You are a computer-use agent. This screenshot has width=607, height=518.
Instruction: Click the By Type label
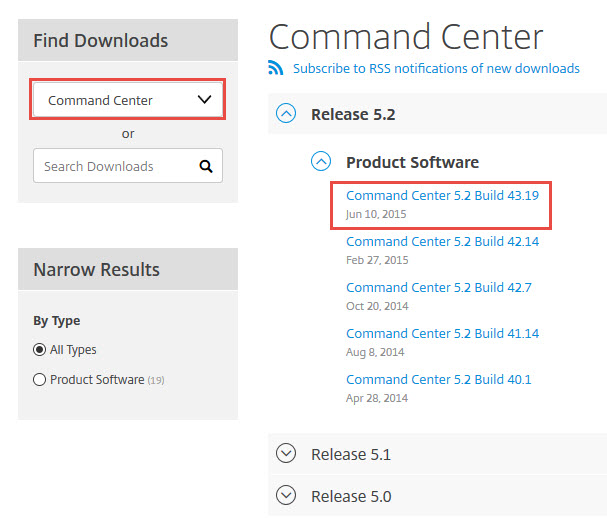[57, 321]
